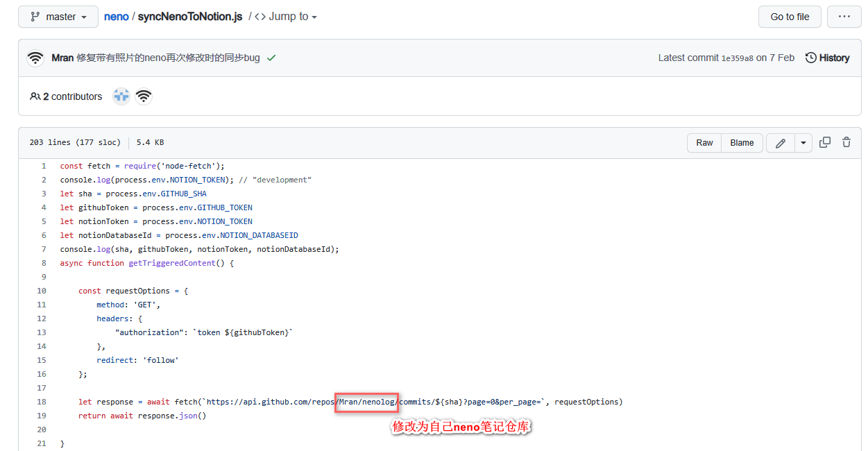Click the Mran author avatar

(35, 58)
